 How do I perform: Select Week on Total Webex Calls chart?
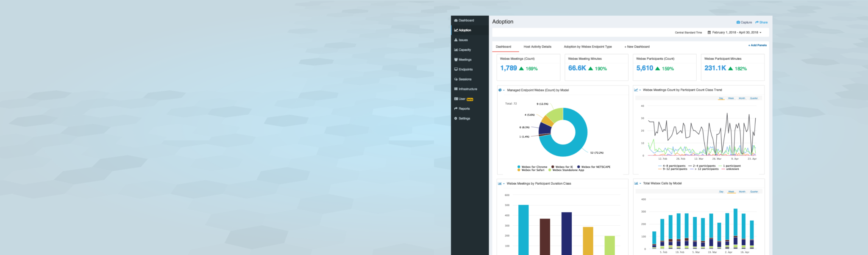click(x=731, y=191)
